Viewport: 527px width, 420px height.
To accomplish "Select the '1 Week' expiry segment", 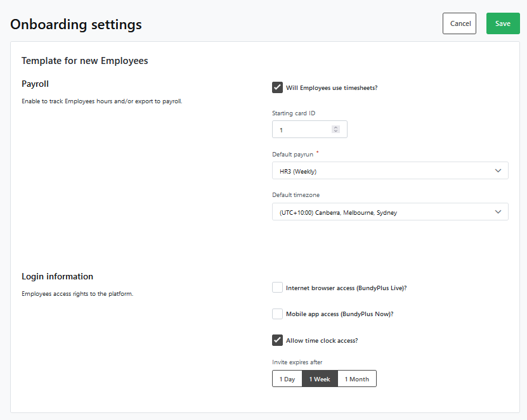I will pyautogui.click(x=320, y=379).
